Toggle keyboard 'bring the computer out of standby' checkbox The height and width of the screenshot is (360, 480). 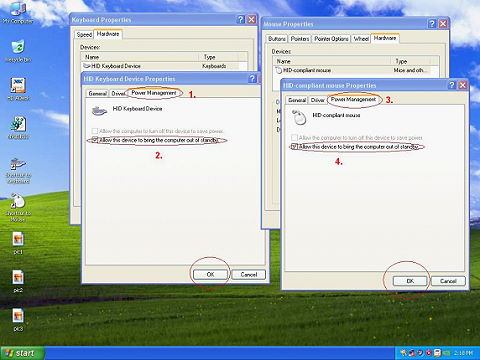point(95,140)
